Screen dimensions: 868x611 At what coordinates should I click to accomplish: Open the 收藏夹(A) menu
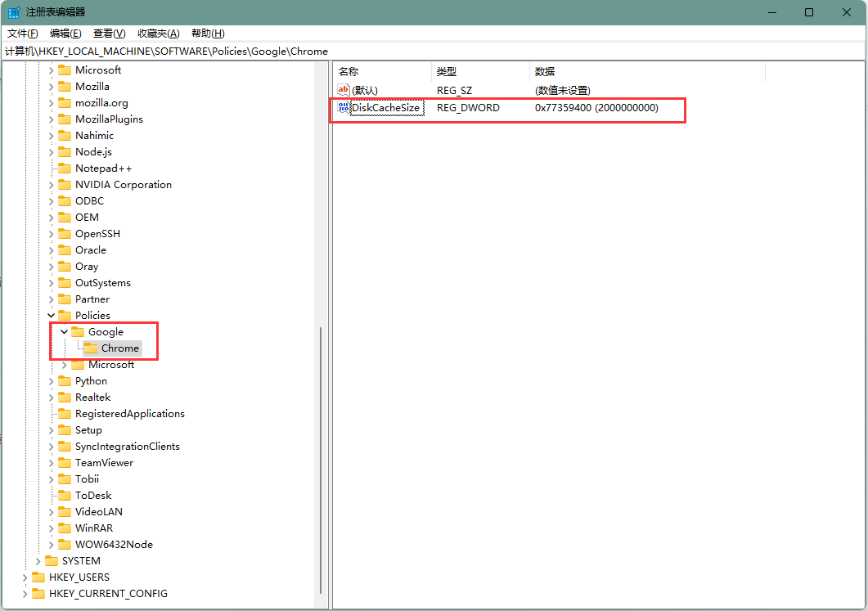pyautogui.click(x=159, y=34)
